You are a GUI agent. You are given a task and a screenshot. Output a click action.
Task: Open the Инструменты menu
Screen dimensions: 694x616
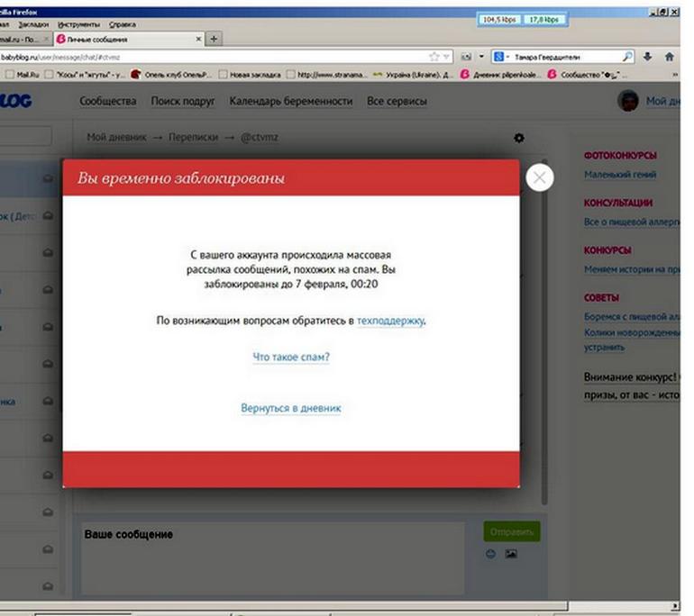point(78,24)
